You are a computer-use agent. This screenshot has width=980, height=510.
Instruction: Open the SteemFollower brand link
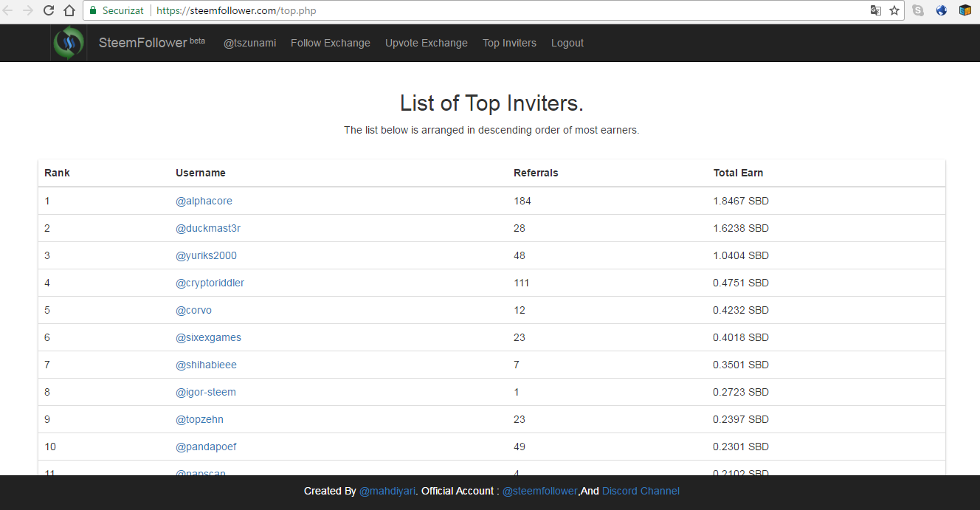[152, 43]
